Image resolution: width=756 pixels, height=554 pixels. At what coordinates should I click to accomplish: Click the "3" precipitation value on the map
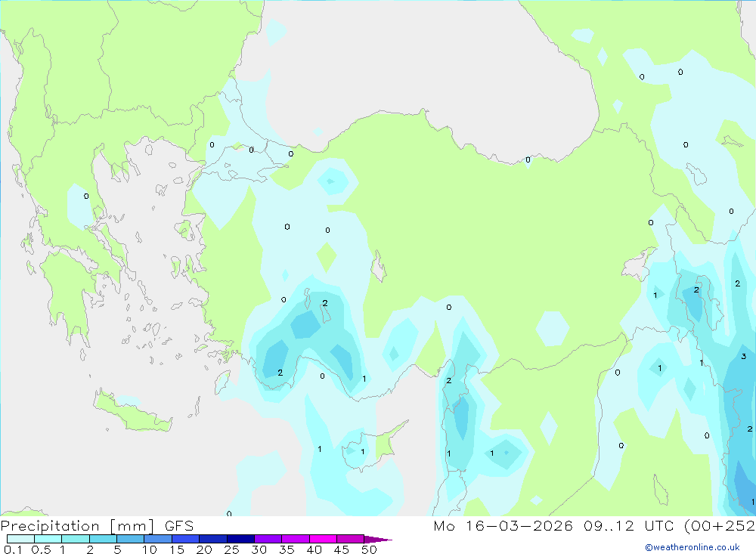(743, 356)
